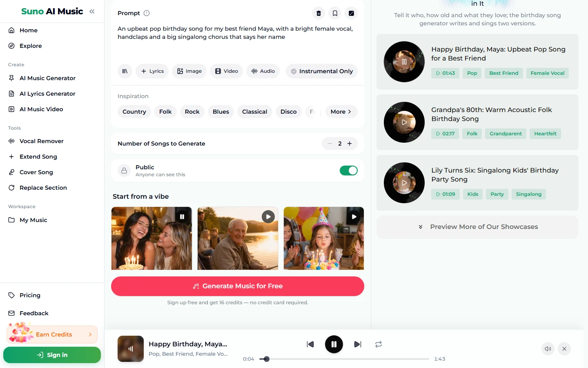Turn off the Public visibility switch
Image resolution: width=588 pixels, height=368 pixels.
pos(349,171)
